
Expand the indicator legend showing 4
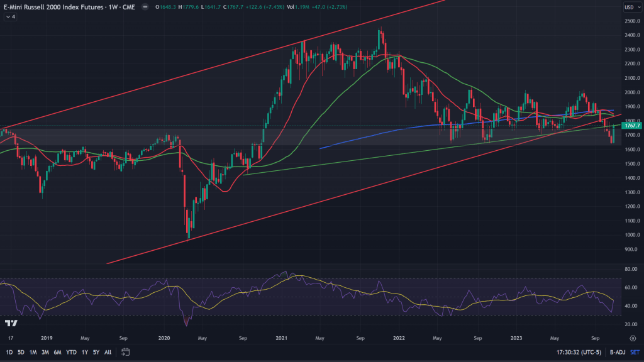click(10, 17)
